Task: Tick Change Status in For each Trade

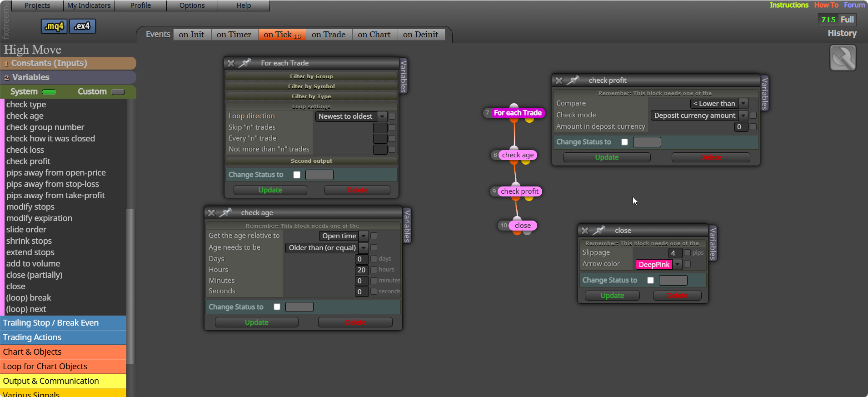Action: (x=297, y=175)
